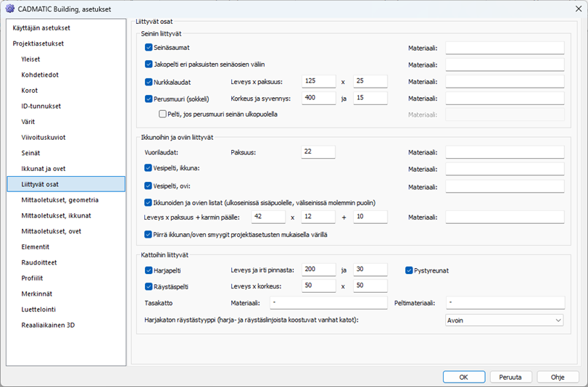Click the Peruuta button
The width and height of the screenshot is (588, 387).
510,377
